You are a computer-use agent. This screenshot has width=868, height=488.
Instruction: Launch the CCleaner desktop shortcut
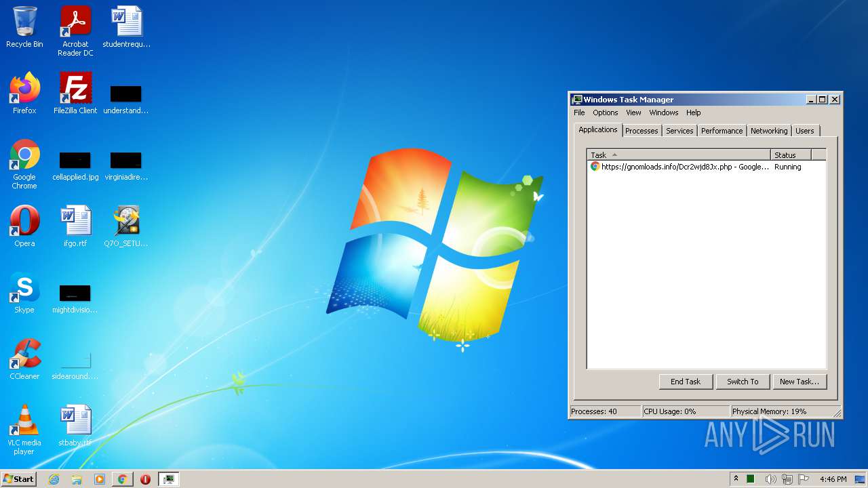click(x=24, y=359)
